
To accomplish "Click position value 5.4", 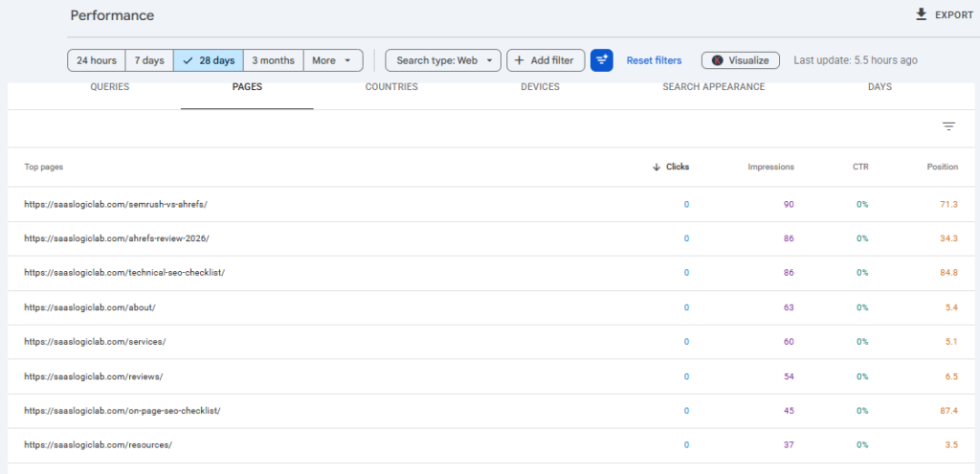I will point(952,307).
